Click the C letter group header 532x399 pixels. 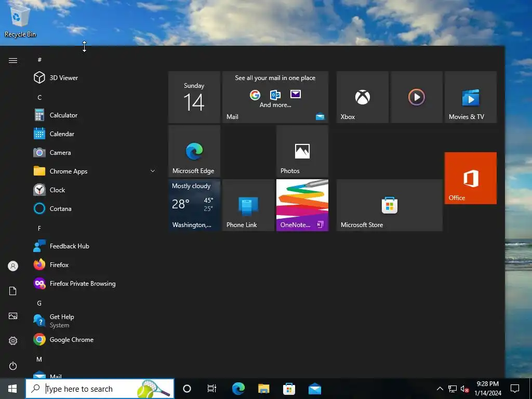39,97
